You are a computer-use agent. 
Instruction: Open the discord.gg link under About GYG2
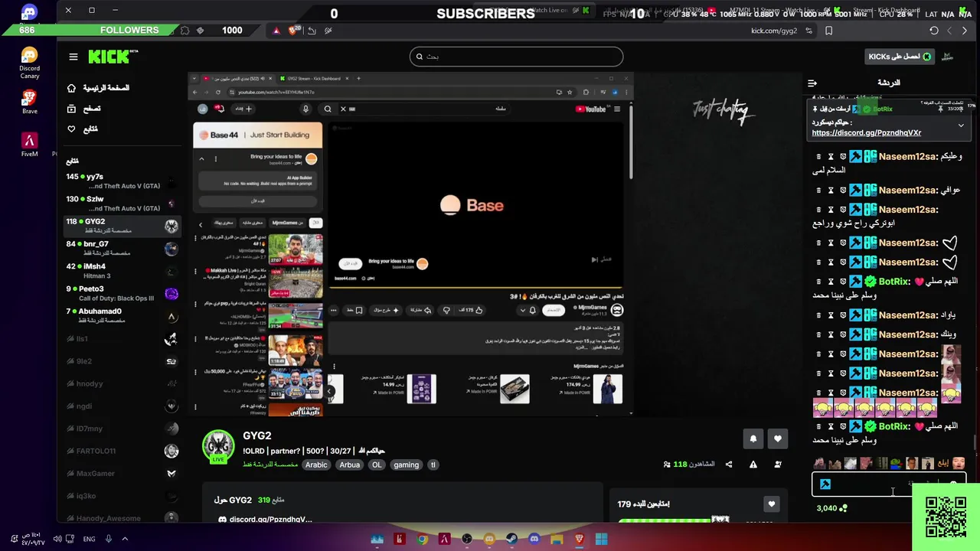(x=270, y=520)
